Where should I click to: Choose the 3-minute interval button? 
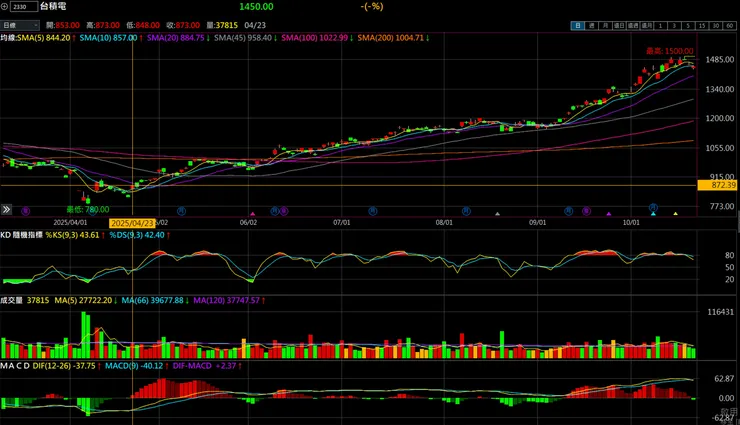(x=674, y=25)
